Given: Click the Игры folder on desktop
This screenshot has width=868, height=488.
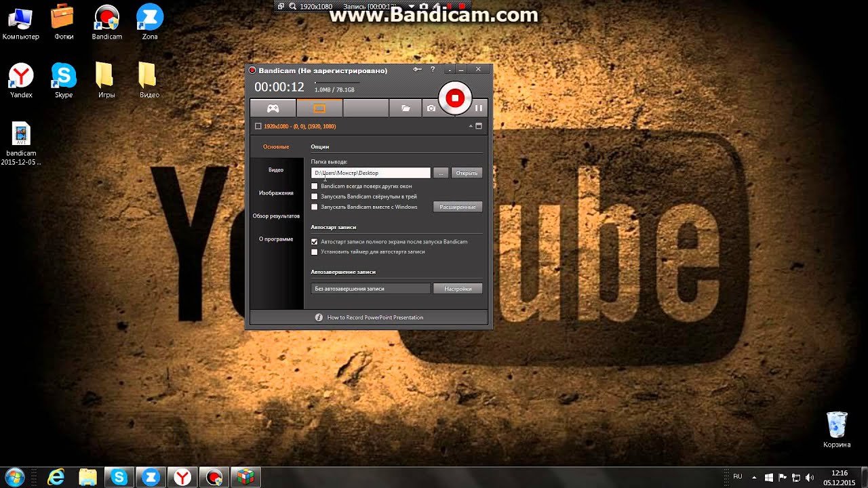Looking at the screenshot, I should click(106, 81).
